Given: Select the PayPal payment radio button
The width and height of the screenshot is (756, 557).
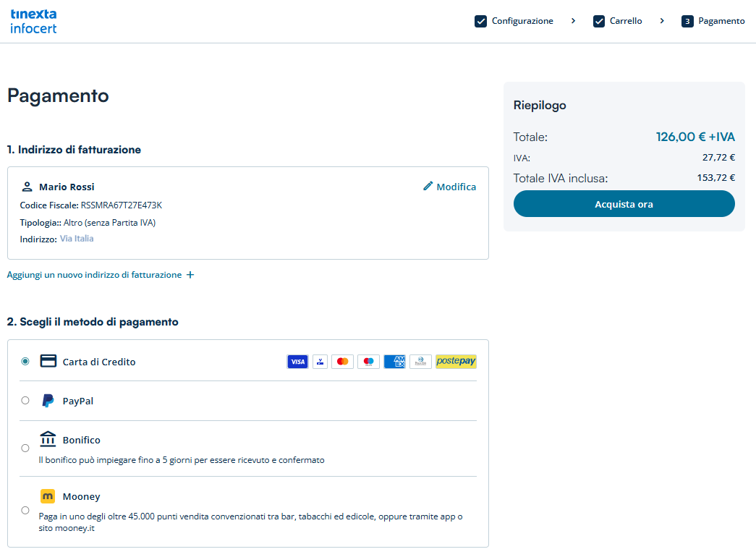Looking at the screenshot, I should [25, 401].
